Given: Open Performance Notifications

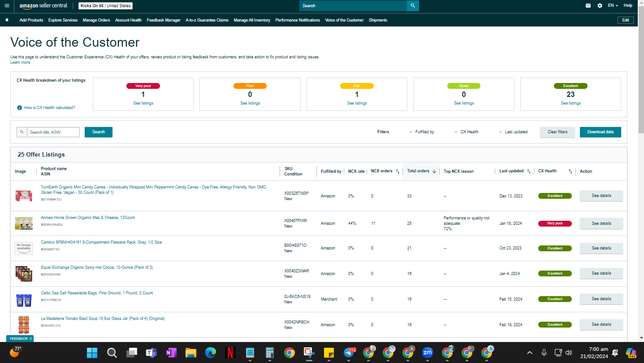Looking at the screenshot, I should pyautogui.click(x=298, y=20).
